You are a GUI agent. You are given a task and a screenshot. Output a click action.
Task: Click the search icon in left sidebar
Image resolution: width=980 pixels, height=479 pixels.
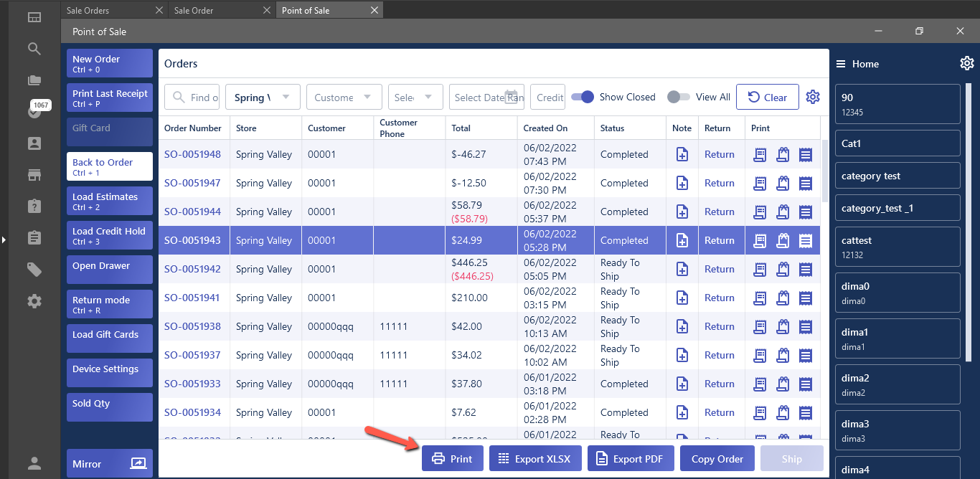click(x=34, y=49)
